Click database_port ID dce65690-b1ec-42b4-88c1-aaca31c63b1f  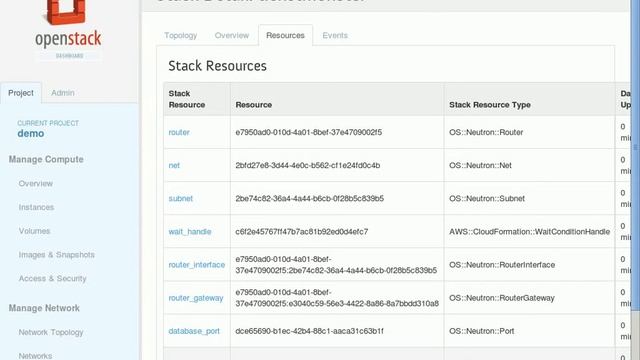click(309, 331)
